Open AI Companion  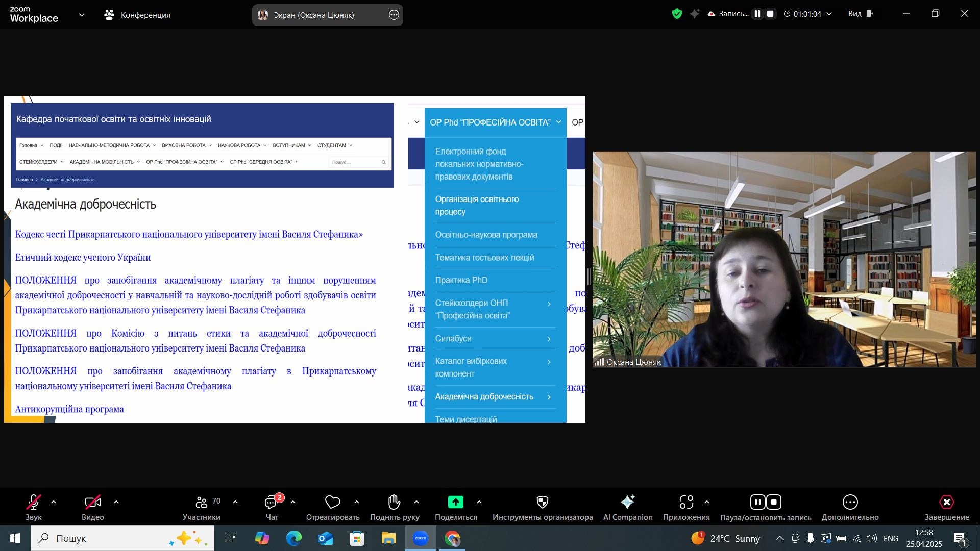(628, 508)
